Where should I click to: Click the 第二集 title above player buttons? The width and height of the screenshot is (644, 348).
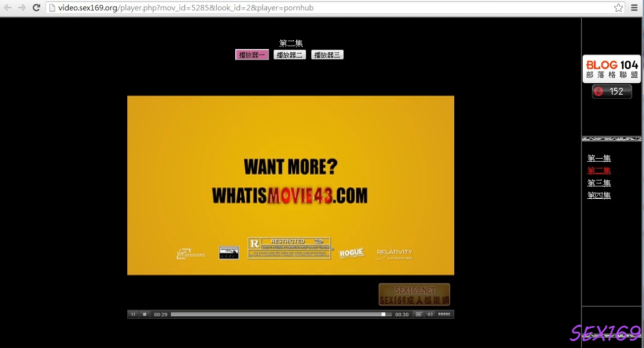pos(291,43)
